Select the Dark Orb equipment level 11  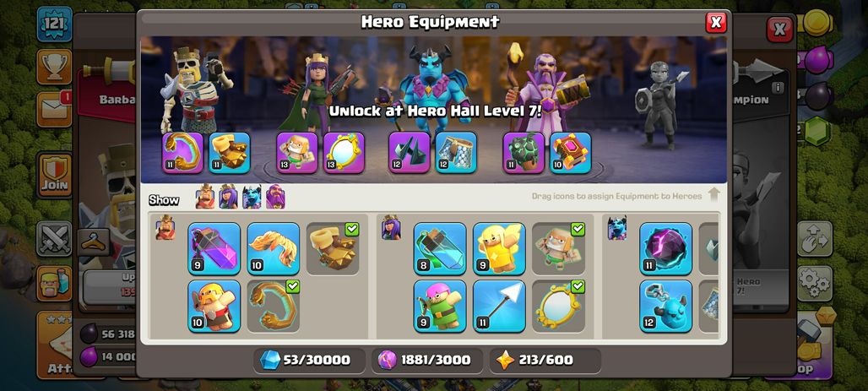666,248
